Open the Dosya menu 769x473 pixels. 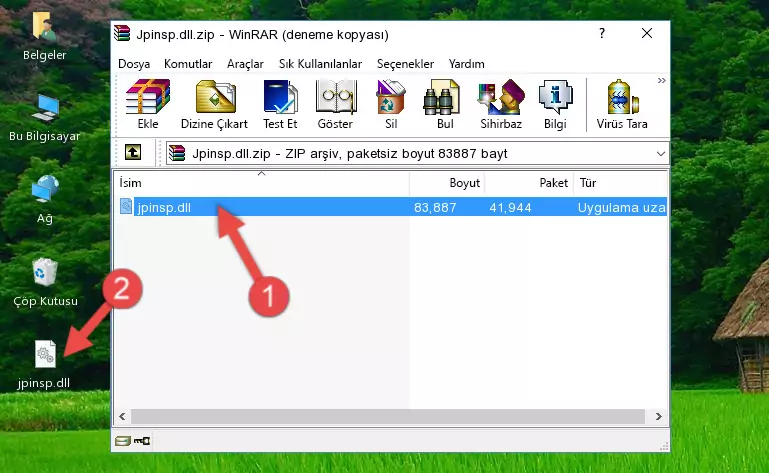134,64
